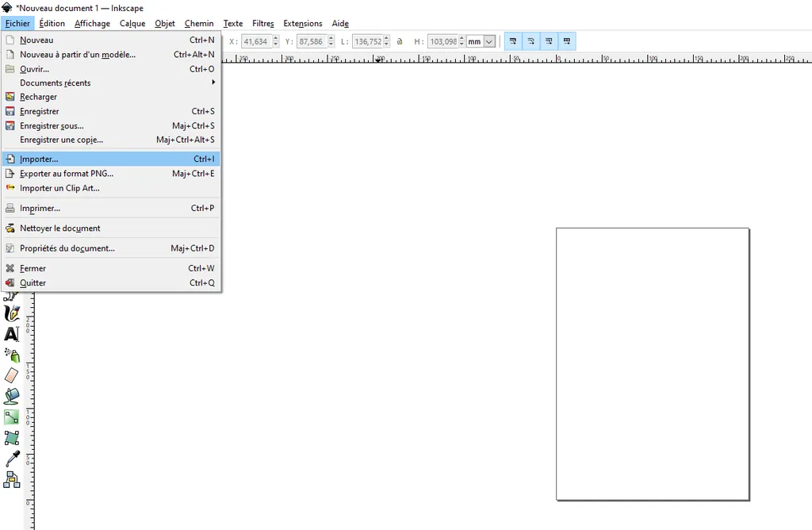Select the Calligraphy pen tool
The width and height of the screenshot is (812, 530).
pyautogui.click(x=11, y=313)
